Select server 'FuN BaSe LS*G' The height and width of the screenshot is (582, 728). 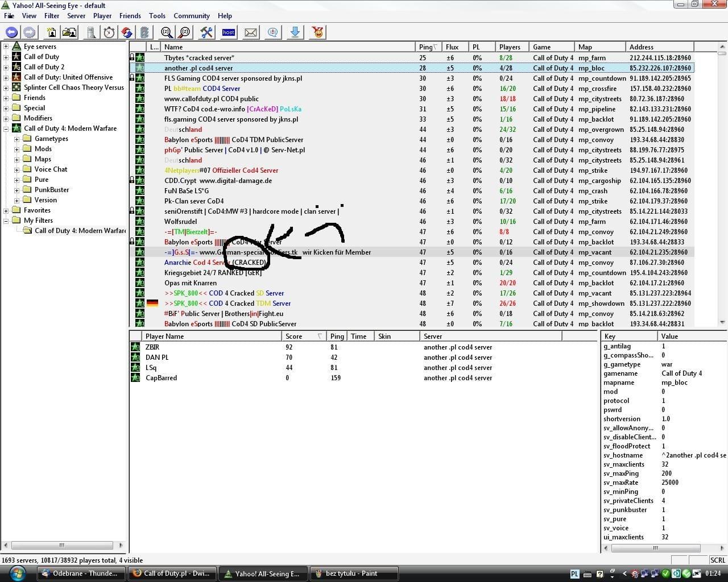click(x=412, y=191)
